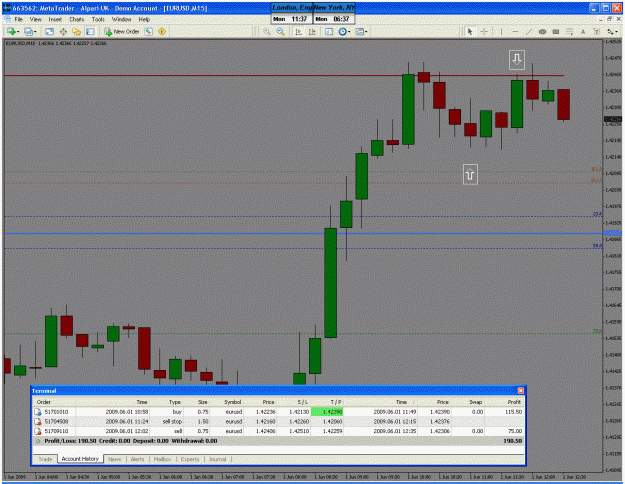Expand the Periodicity dropdown arrow
625x484 pixels.
[x=349, y=31]
